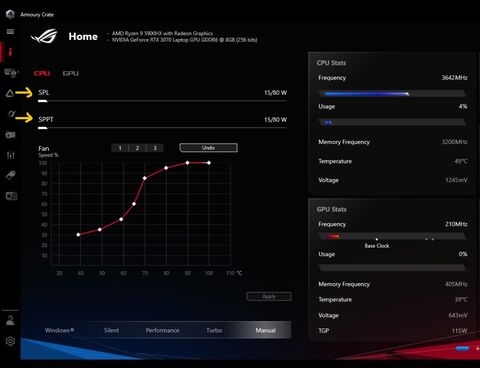Select the Turbo operating mode

pyautogui.click(x=214, y=330)
